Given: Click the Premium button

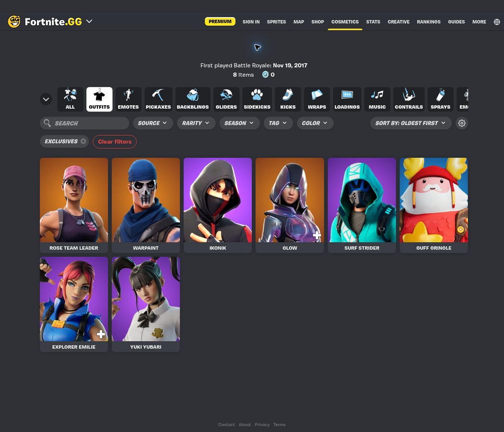Looking at the screenshot, I should click(x=220, y=22).
